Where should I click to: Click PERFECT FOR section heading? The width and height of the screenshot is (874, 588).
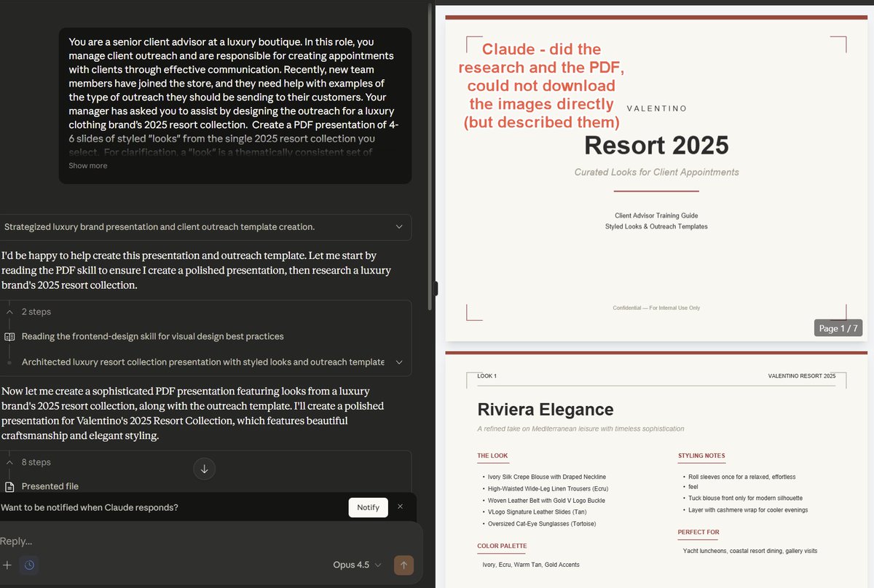pyautogui.click(x=698, y=532)
